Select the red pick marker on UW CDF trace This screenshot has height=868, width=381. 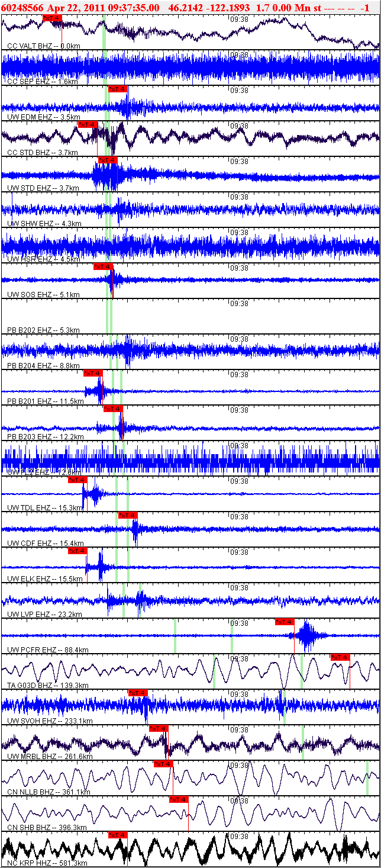(127, 515)
